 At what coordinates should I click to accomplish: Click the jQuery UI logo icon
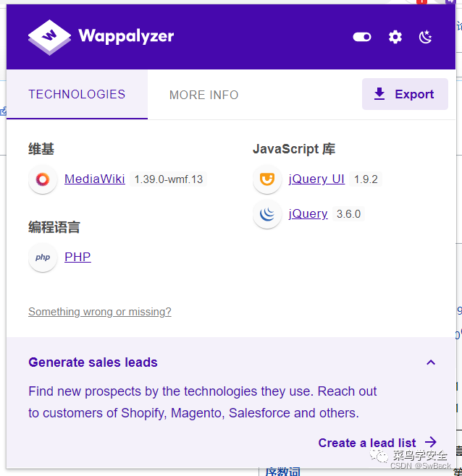point(267,179)
